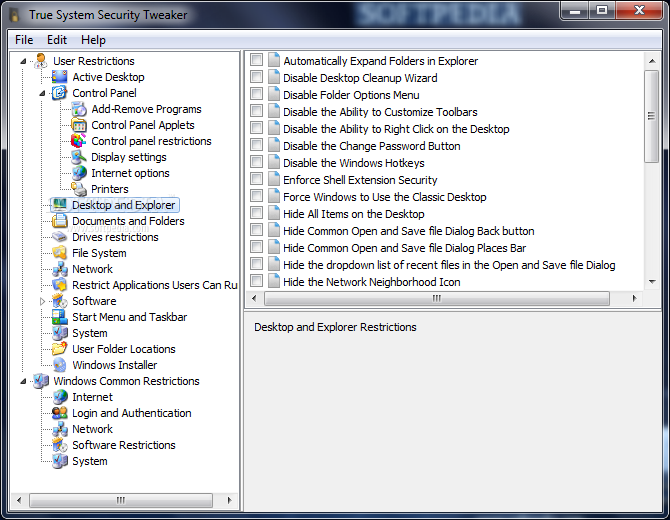The image size is (670, 520).
Task: Click the Login and Authentication users icon
Action: [x=59, y=413]
